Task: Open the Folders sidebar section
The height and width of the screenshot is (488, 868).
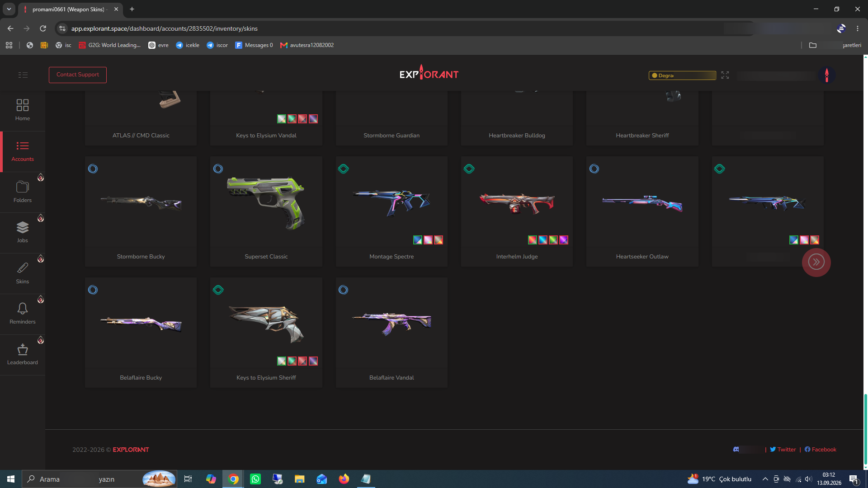Action: 23,192
